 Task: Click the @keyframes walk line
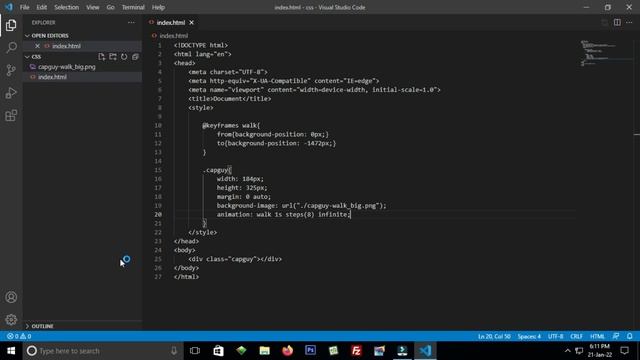tap(231, 125)
